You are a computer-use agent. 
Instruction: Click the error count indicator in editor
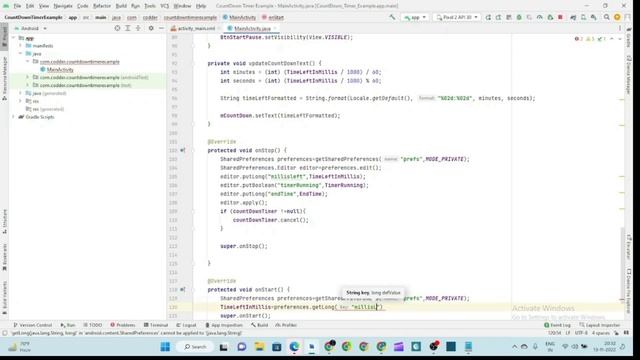click(578, 39)
